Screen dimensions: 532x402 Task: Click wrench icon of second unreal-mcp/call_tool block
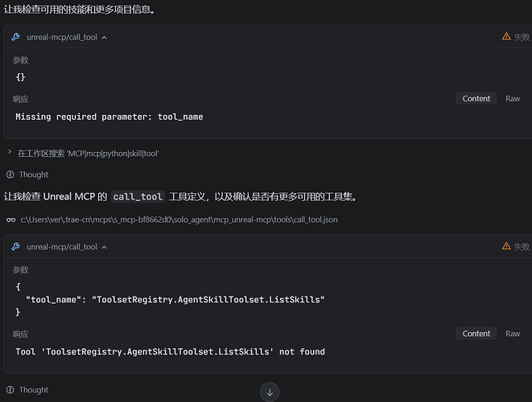click(15, 246)
